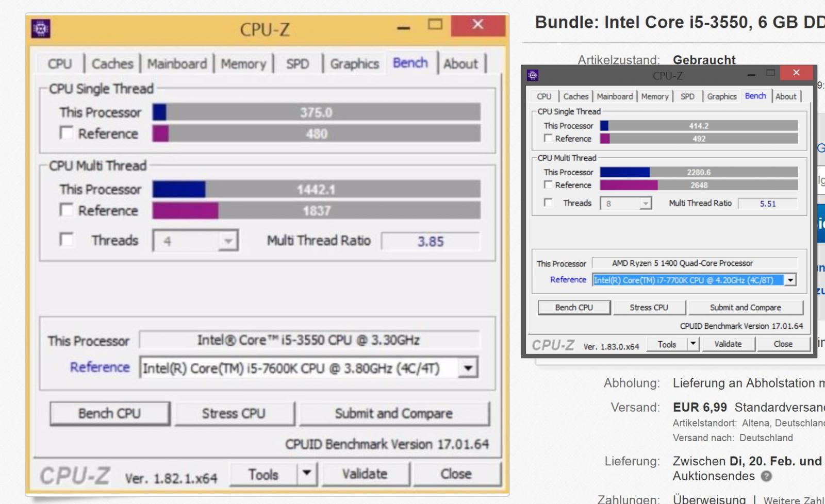
Task: Switch to Mainboard tab in small CPU-Z window
Action: click(615, 96)
